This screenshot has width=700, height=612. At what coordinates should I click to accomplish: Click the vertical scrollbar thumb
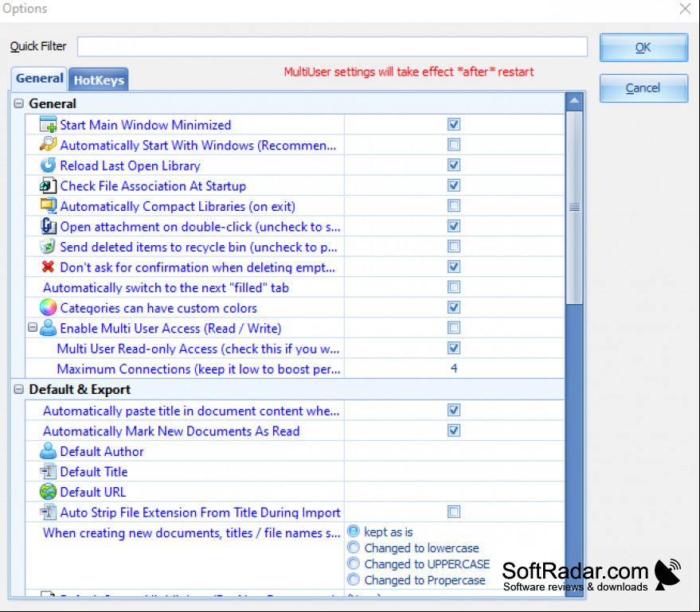click(574, 208)
